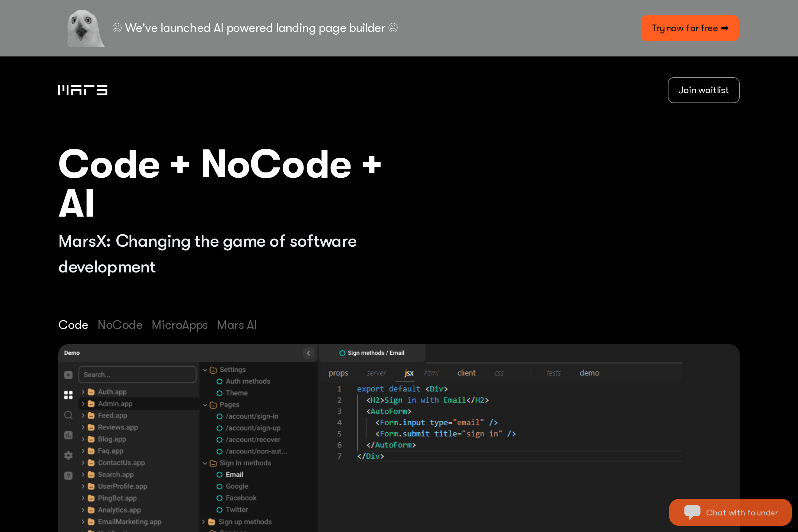Expand the Sign up methods folder
798x532 pixels.
tap(204, 522)
